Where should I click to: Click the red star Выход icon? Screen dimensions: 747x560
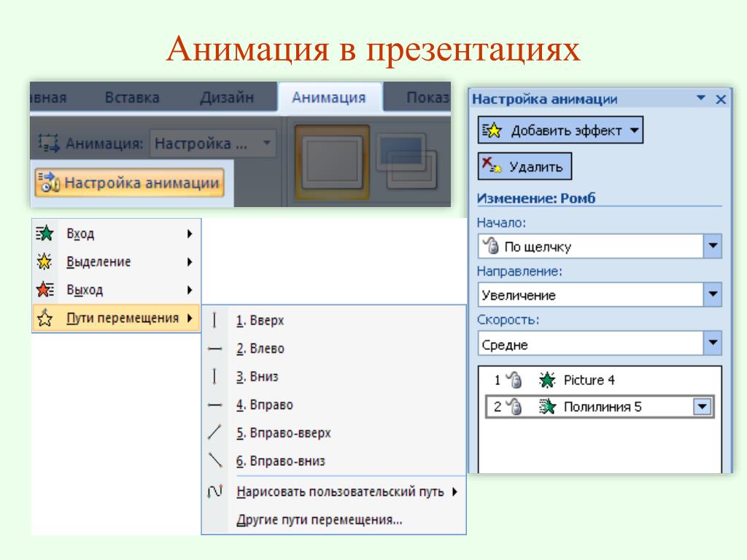click(44, 289)
